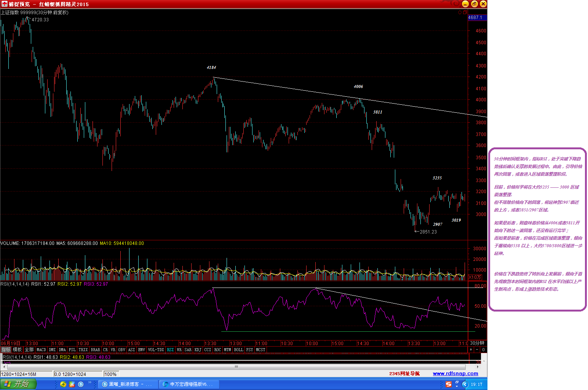Click the system clock 19:17

click(x=476, y=384)
